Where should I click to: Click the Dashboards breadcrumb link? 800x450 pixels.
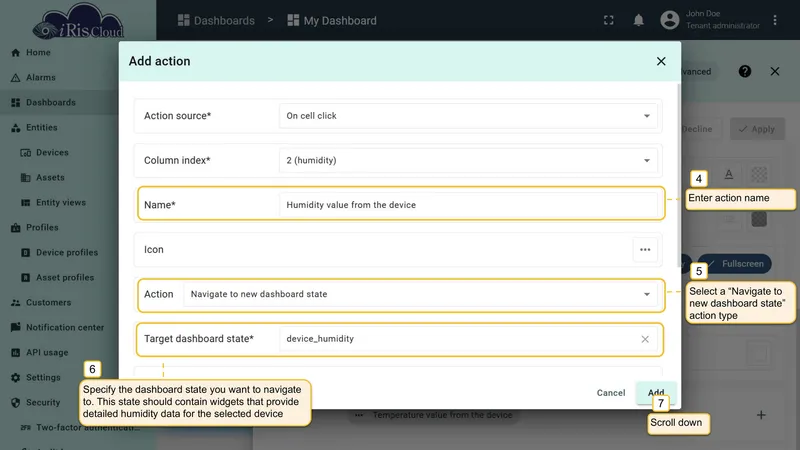(x=216, y=20)
